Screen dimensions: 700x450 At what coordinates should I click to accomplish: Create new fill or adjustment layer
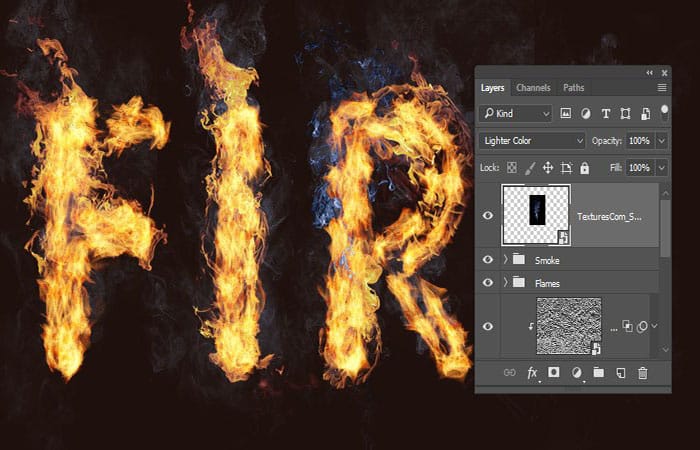click(577, 372)
